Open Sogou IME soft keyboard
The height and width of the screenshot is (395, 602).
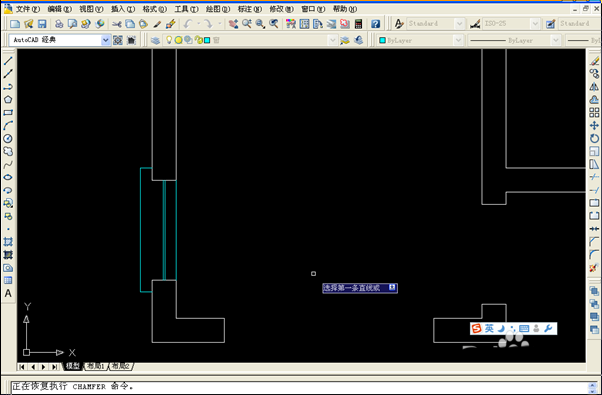524,329
